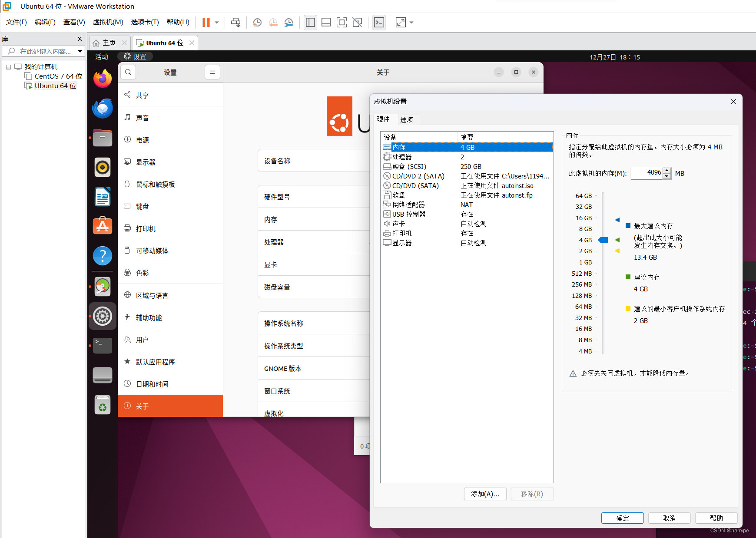The height and width of the screenshot is (538, 756).
Task: Open the Files manager dock icon
Action: click(103, 138)
